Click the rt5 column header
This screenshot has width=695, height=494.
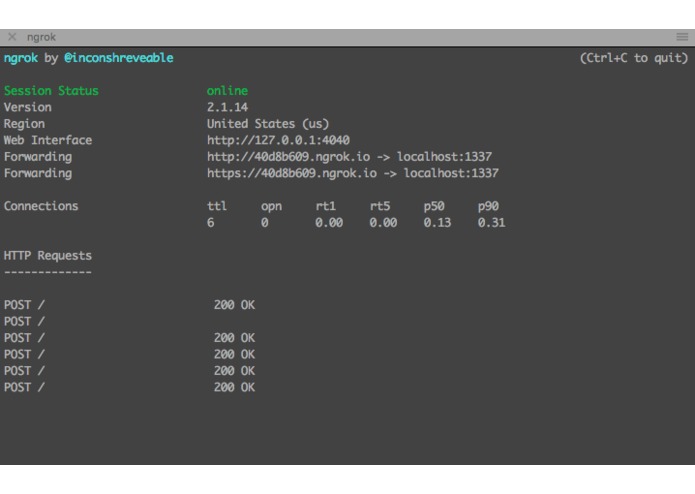380,206
